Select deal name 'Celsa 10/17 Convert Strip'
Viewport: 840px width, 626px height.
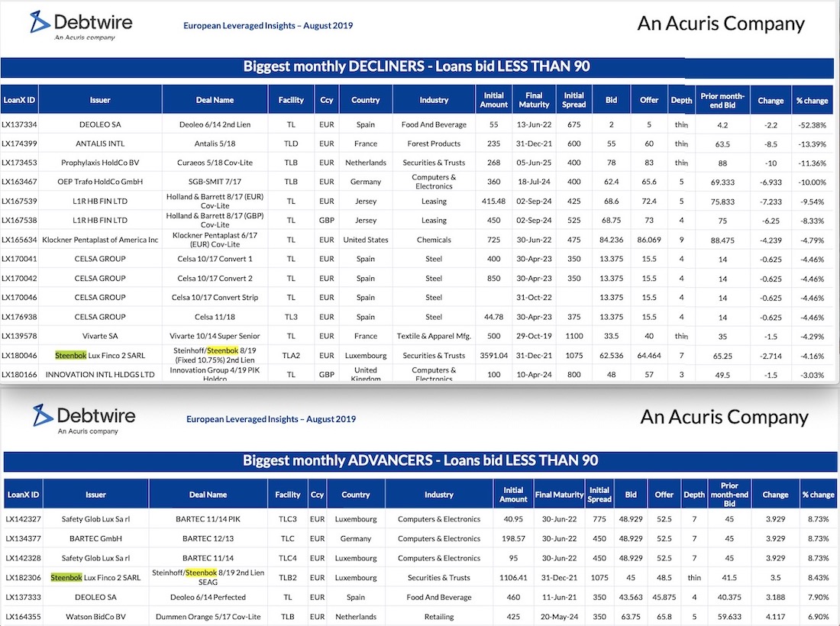[215, 297]
